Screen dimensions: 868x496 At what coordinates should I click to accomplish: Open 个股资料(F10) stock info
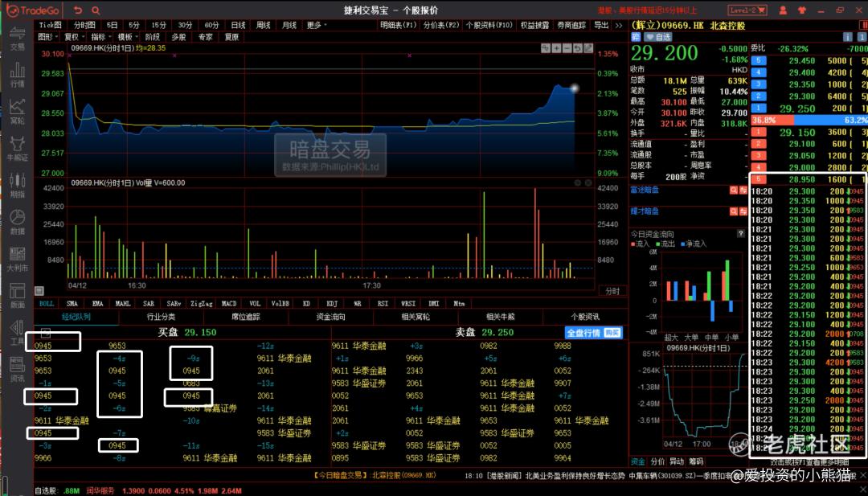point(489,26)
